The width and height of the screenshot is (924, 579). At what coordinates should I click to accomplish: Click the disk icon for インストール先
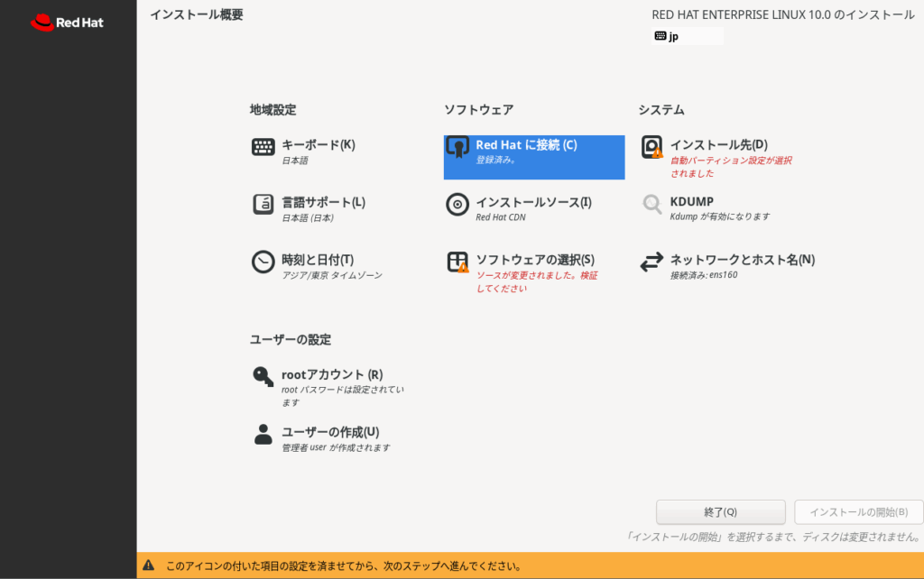tap(651, 147)
